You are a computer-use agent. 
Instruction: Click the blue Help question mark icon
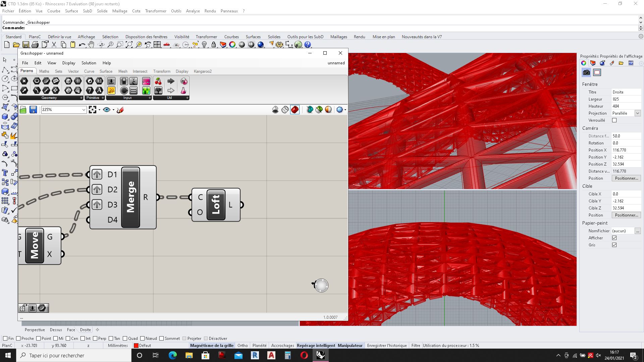[308, 45]
